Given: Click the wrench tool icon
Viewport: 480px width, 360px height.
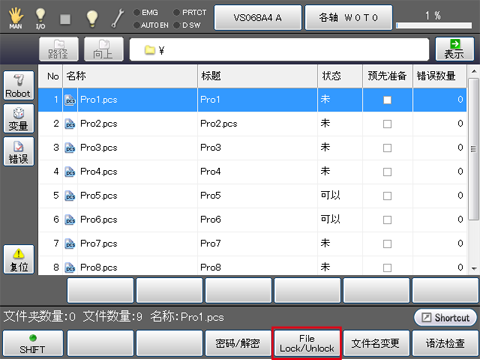Looking at the screenshot, I should (x=117, y=18).
